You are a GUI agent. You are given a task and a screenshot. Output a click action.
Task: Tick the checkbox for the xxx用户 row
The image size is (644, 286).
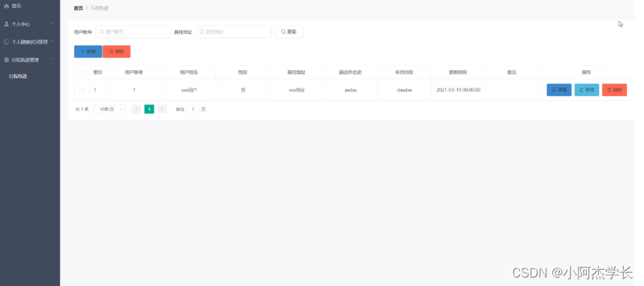(x=81, y=90)
